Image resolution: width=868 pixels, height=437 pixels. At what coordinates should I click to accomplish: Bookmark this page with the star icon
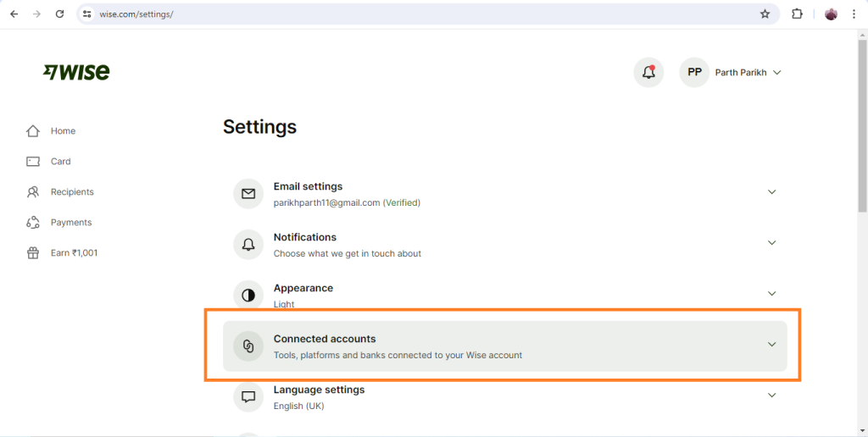coord(765,14)
